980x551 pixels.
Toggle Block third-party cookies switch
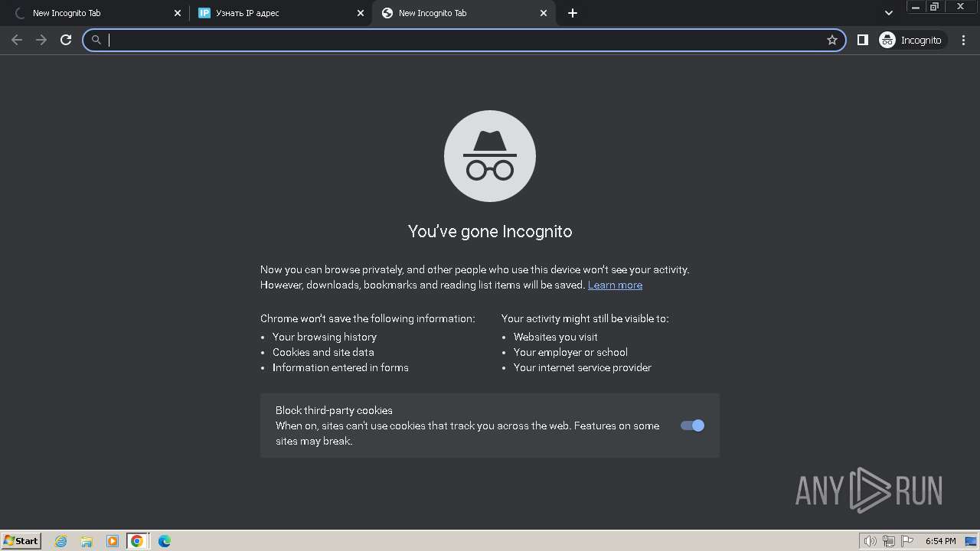692,425
